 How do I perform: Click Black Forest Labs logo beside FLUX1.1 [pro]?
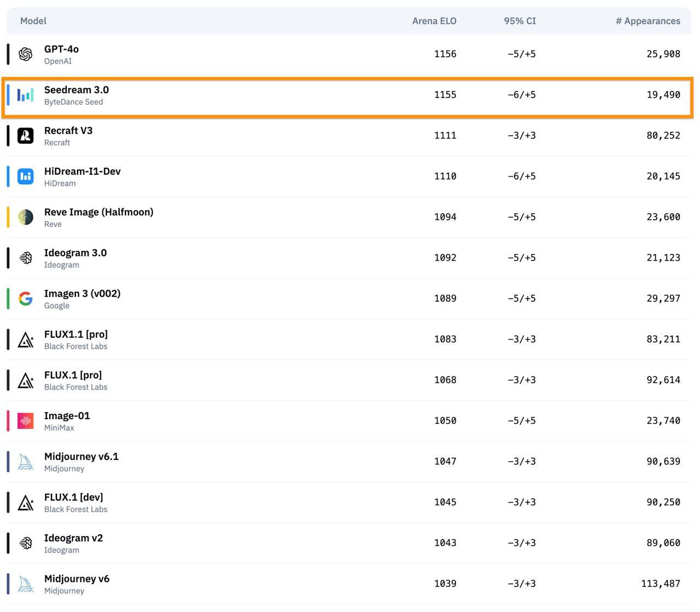point(26,339)
